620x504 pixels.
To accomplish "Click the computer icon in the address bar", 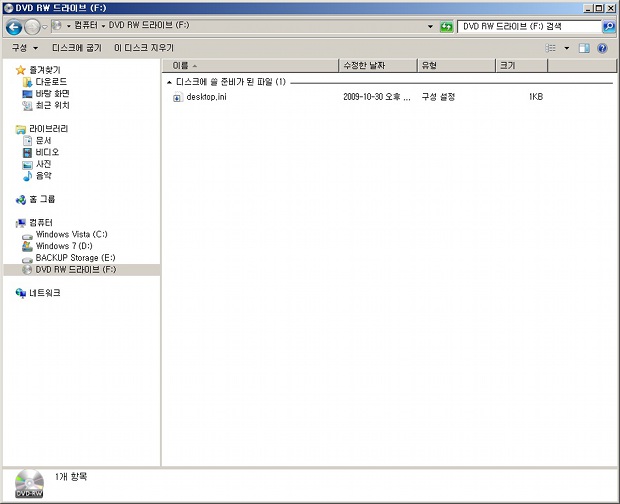I will [x=57, y=26].
